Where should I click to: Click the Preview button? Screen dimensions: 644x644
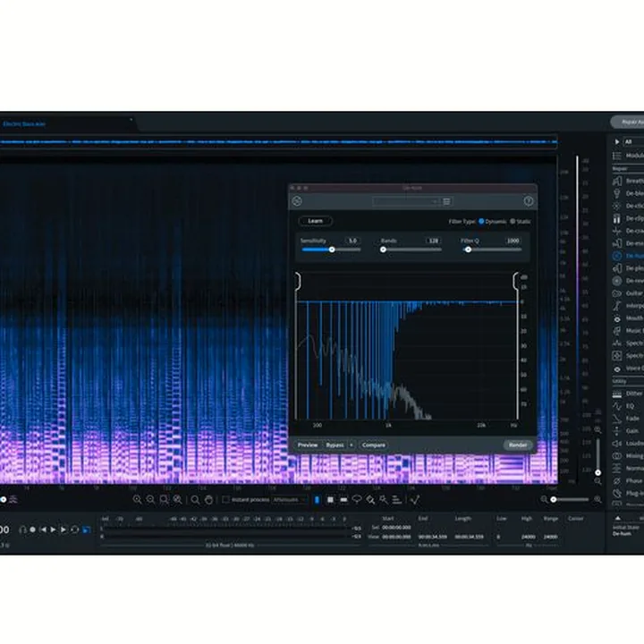pos(308,445)
